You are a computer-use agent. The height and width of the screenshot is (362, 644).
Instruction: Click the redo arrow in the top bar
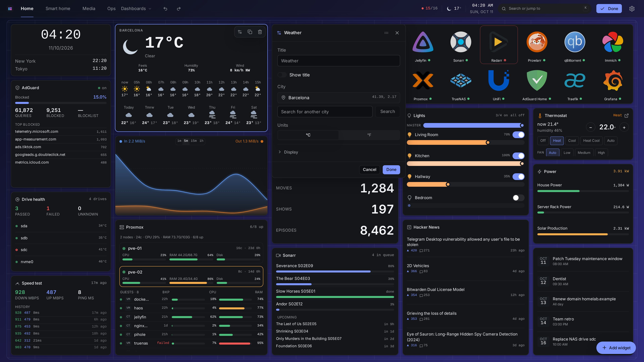tap(178, 9)
